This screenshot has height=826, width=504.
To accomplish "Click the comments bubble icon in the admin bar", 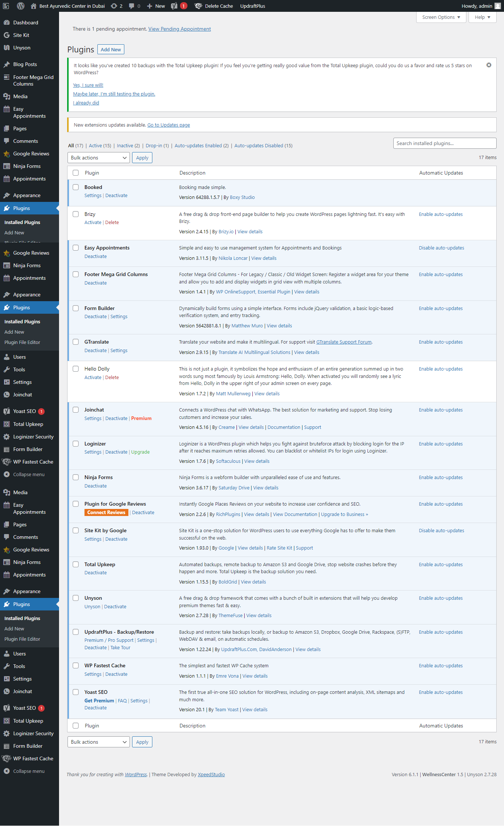I will 132,6.
